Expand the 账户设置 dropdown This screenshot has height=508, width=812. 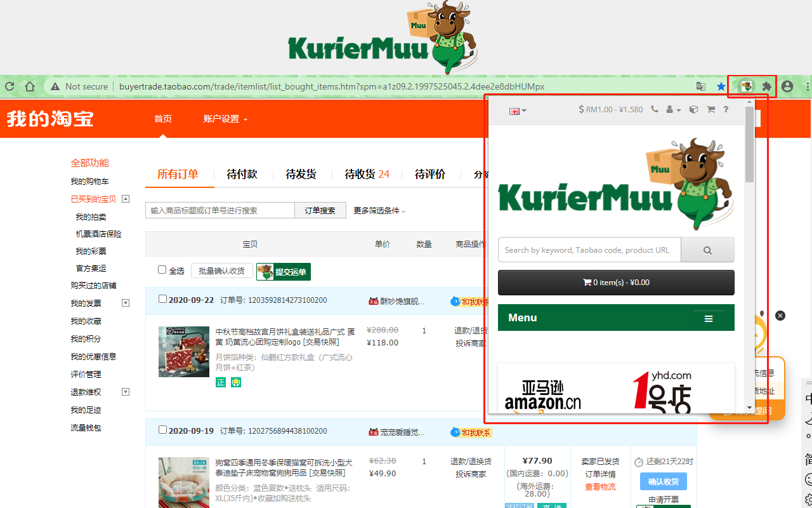tap(225, 119)
